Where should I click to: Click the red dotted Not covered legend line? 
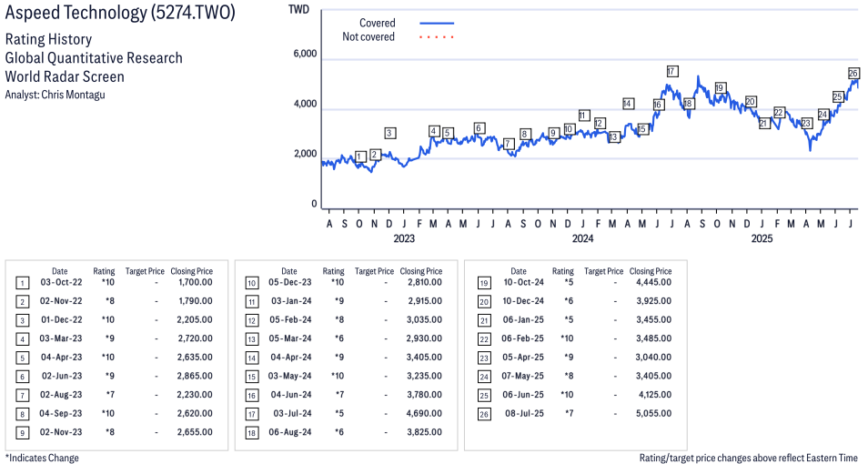[437, 37]
